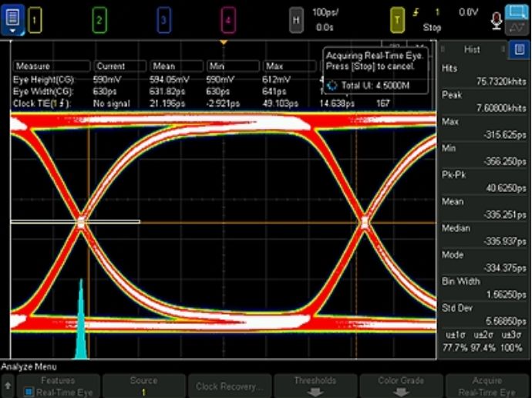Open horizontal timebase H badge
Screen dimensions: 532x398
pyautogui.click(x=296, y=19)
